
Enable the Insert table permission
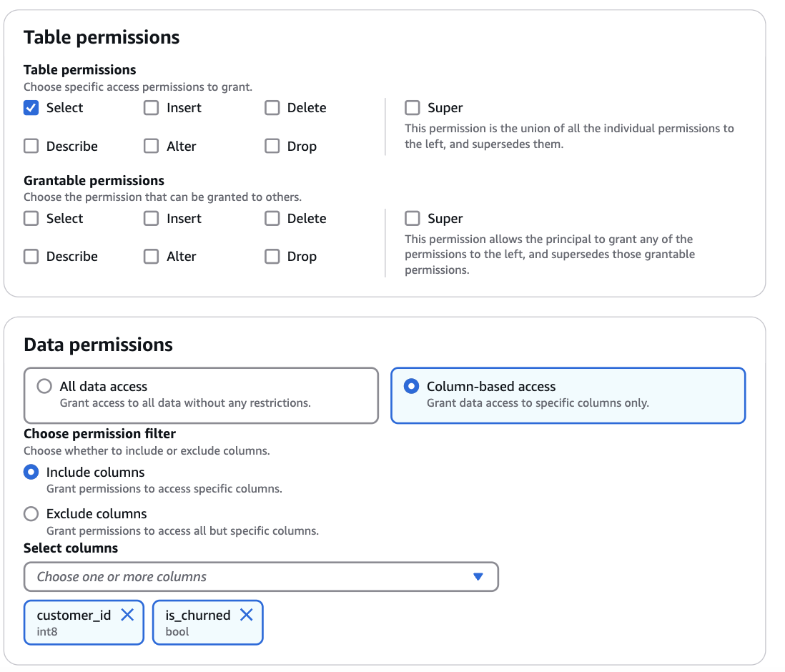tap(152, 108)
